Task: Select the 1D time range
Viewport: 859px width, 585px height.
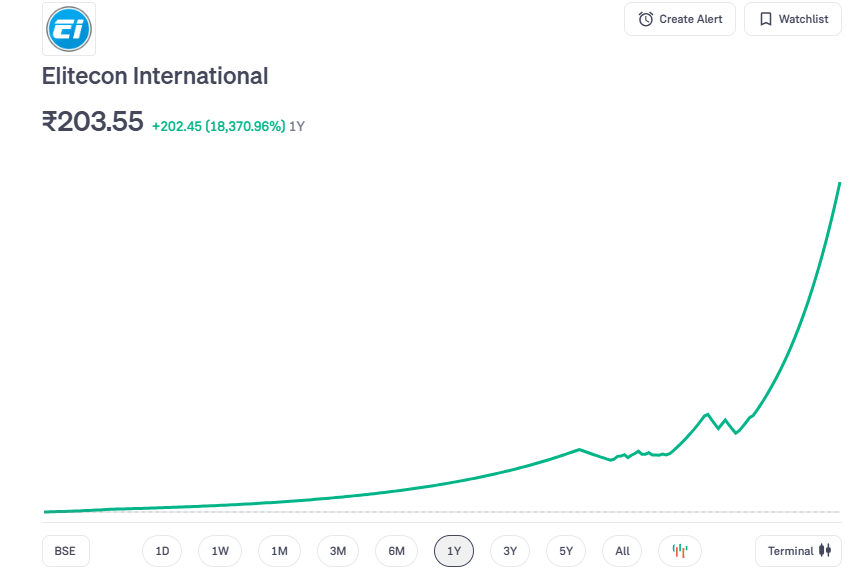Action: coord(162,551)
